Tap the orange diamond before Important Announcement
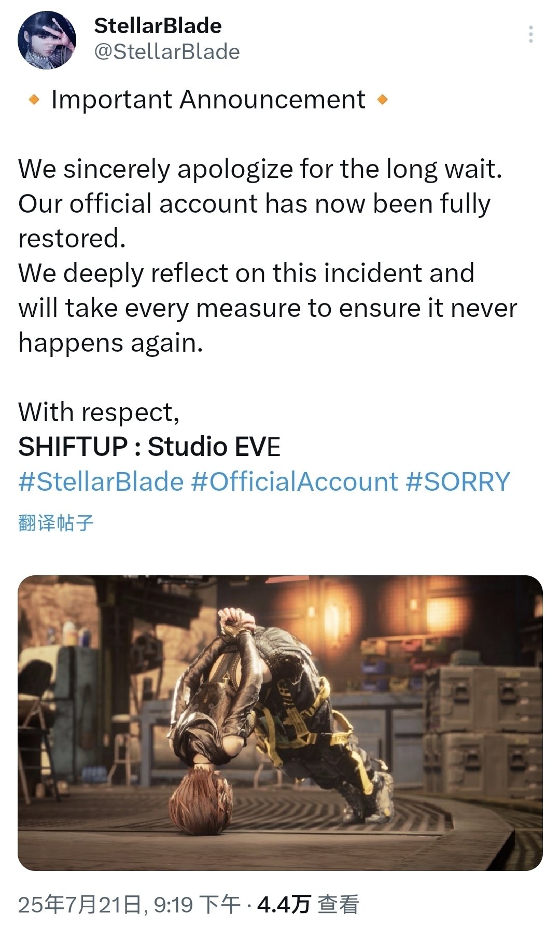This screenshot has height=927, width=560. coord(34,100)
